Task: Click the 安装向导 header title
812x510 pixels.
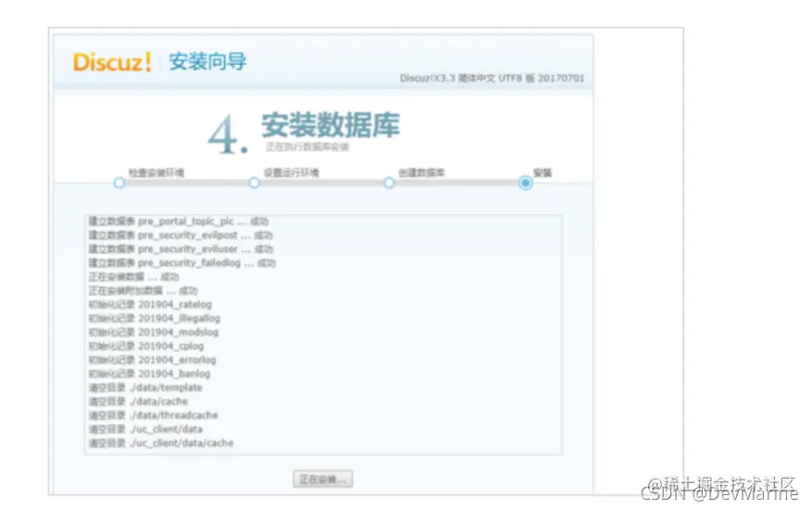Action: click(x=207, y=62)
